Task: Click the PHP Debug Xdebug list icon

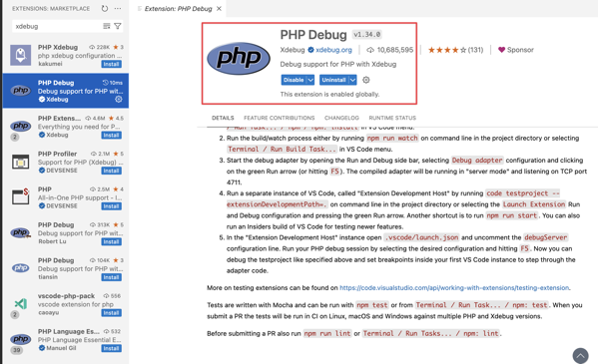Action: (21, 91)
